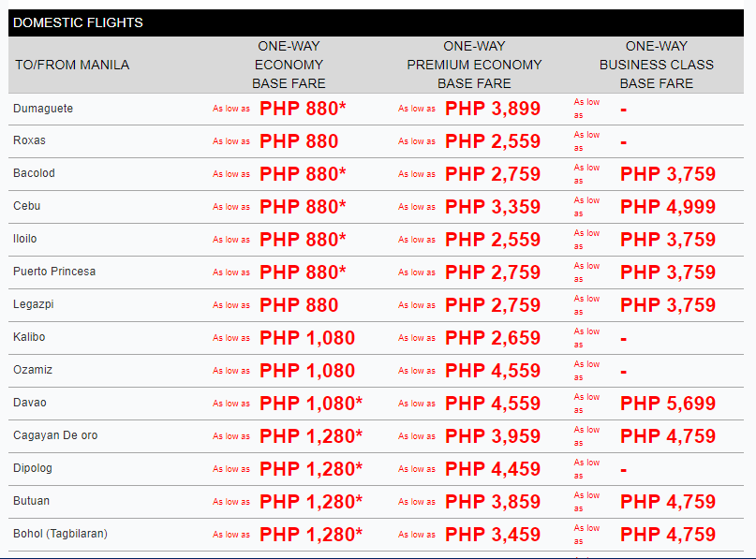The width and height of the screenshot is (756, 559).
Task: Click Cagayan De oro economy fare PHP 1,280*
Action: (311, 436)
